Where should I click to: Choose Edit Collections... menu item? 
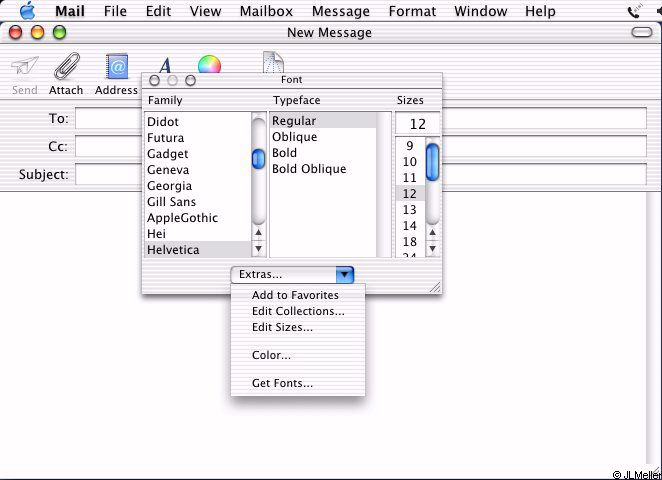tap(298, 311)
